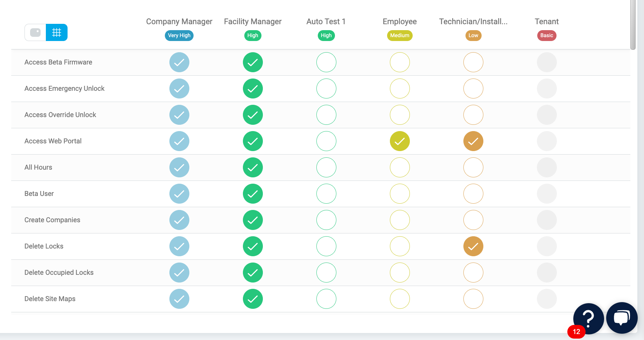644x340 pixels.
Task: Open the help question mark icon
Action: [588, 318]
